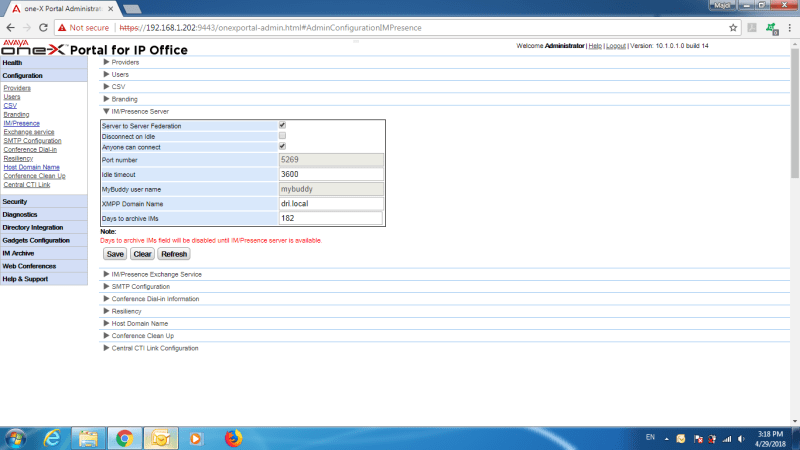Open the Help link in header
800x450 pixels.
(x=595, y=46)
